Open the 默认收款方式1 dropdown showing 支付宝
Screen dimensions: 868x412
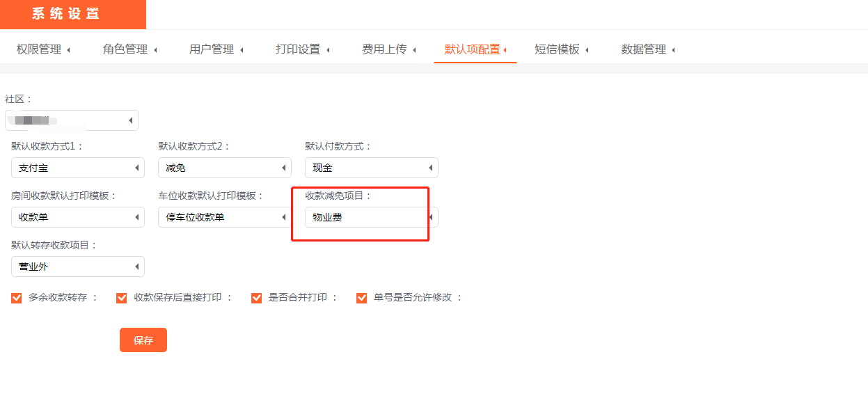[78, 168]
